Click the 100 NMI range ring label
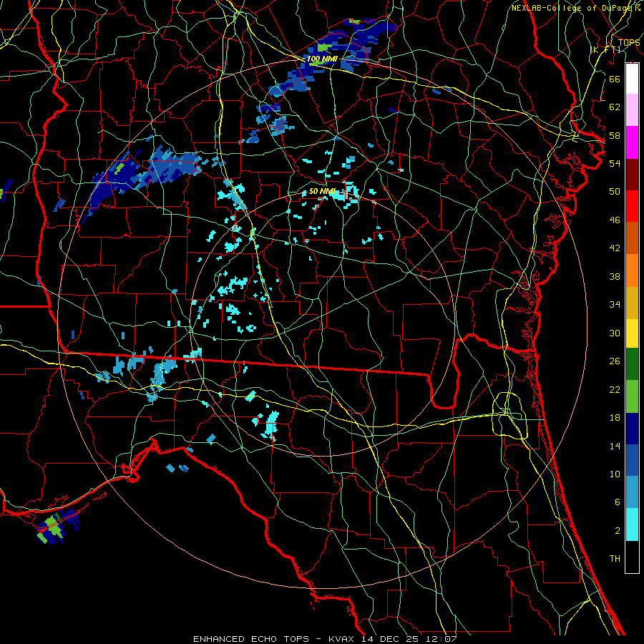644x644 pixels. 322,59
